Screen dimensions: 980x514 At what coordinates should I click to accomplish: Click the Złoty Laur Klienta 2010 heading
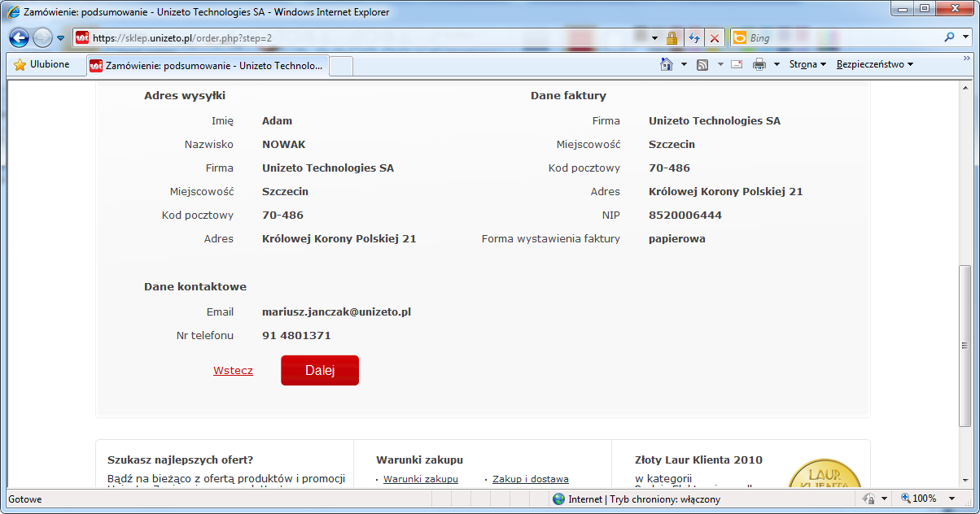699,460
